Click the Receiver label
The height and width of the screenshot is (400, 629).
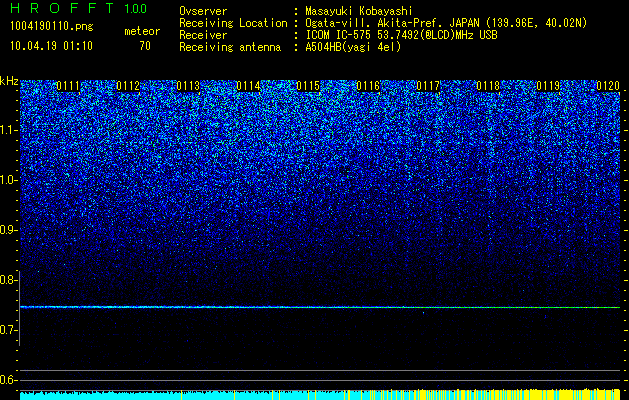click(x=203, y=35)
